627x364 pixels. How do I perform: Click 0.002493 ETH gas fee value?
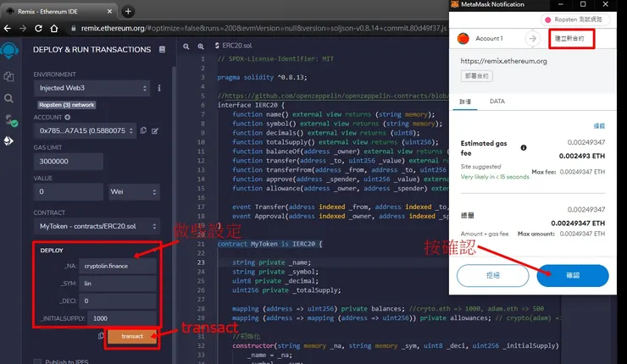[x=582, y=156]
